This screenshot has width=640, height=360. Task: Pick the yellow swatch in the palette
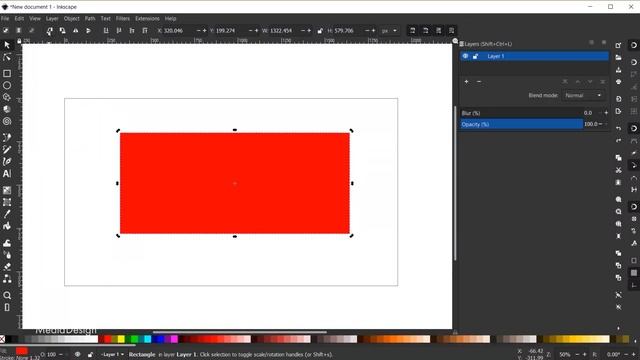tap(121, 339)
